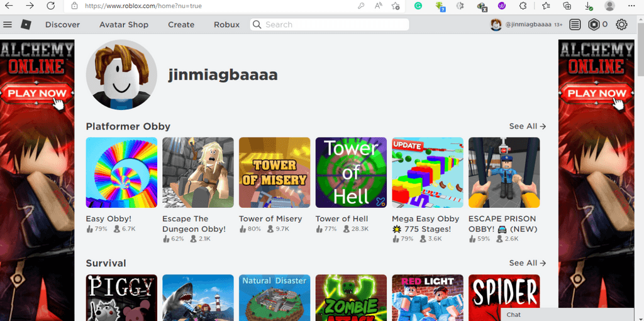Click See All for Platformer Obby

[x=528, y=126]
